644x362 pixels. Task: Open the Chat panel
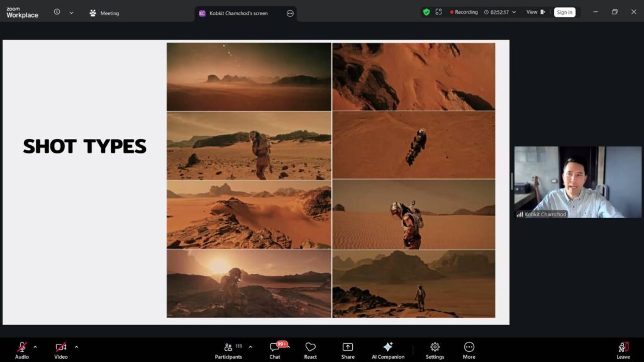(x=275, y=351)
